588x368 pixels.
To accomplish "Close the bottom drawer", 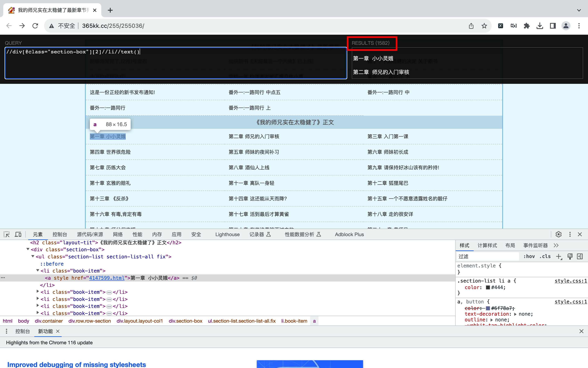I will coord(581,331).
